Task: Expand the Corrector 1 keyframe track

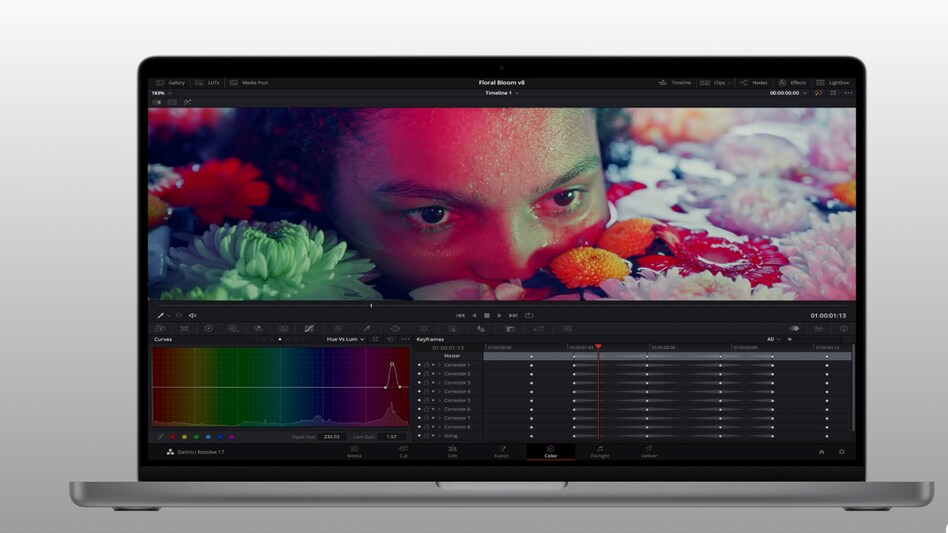Action: [x=440, y=365]
